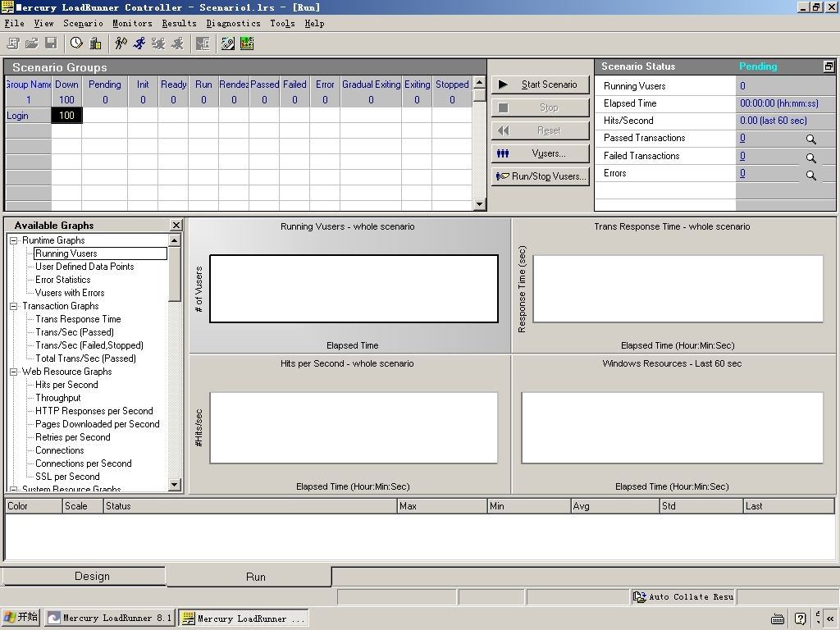Select Pages Downloaded per Second item
Screen dimensions: 840x630
pos(98,424)
